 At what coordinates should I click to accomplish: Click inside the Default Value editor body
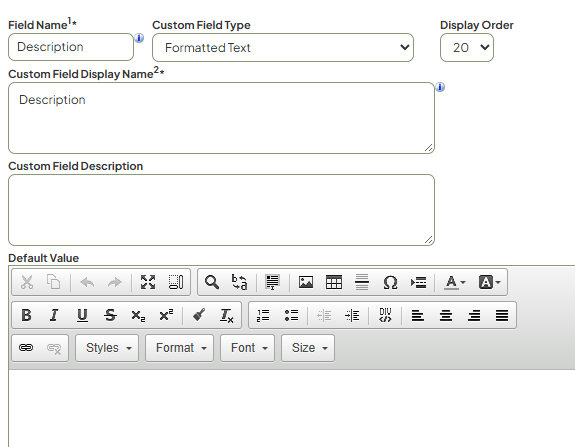coord(292,408)
